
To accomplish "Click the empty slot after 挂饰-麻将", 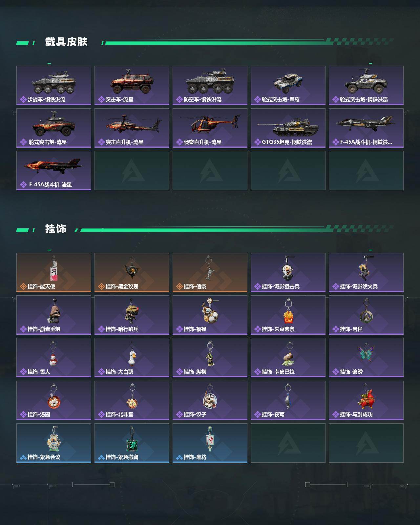I will click(288, 443).
